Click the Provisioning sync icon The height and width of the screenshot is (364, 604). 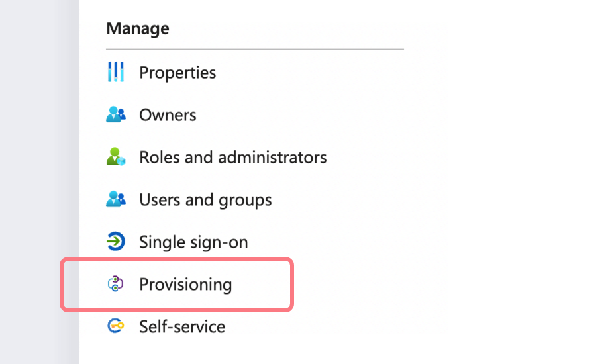116,284
